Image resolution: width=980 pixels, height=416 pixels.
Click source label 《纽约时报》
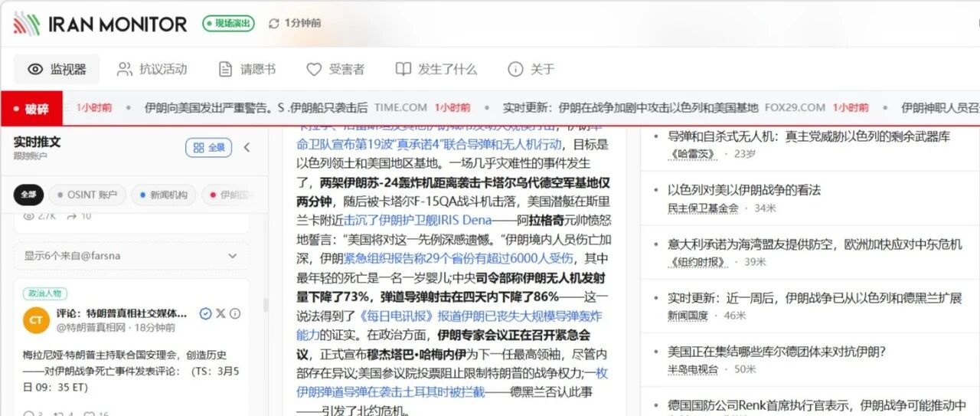(698, 261)
